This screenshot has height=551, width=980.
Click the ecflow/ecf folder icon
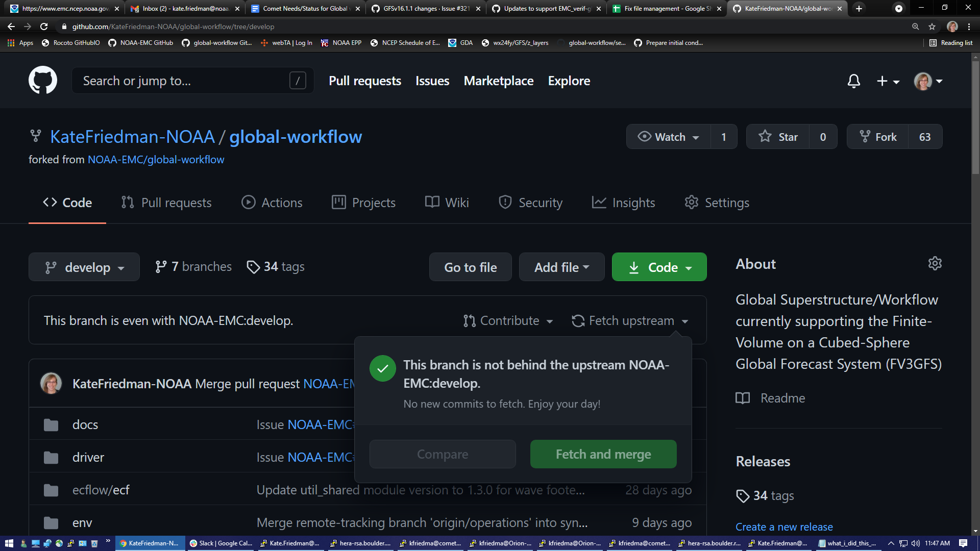pyautogui.click(x=51, y=490)
